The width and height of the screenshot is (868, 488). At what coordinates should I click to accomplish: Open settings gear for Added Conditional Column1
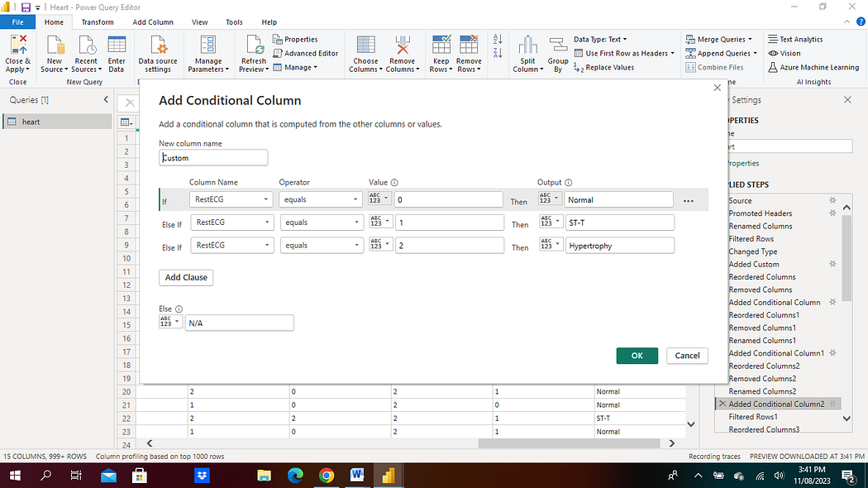click(x=832, y=353)
